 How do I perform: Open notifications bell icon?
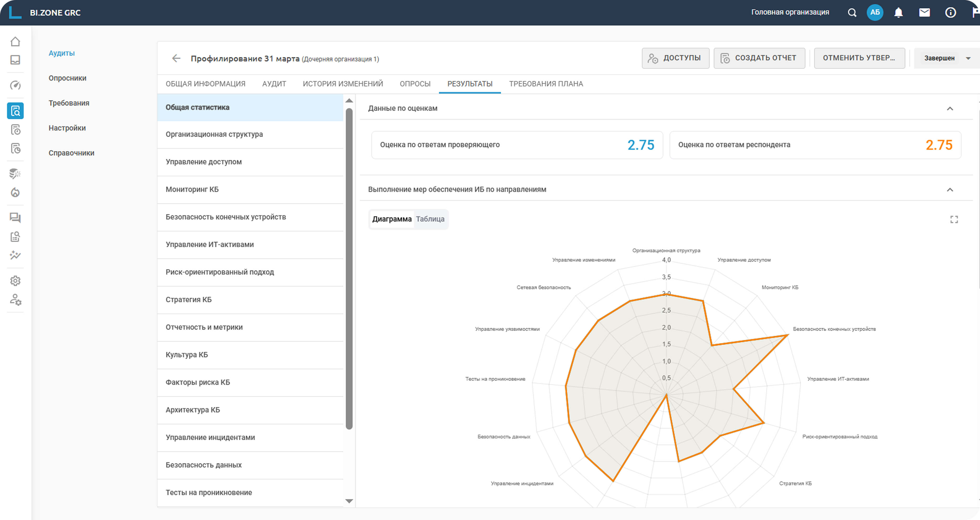point(899,13)
